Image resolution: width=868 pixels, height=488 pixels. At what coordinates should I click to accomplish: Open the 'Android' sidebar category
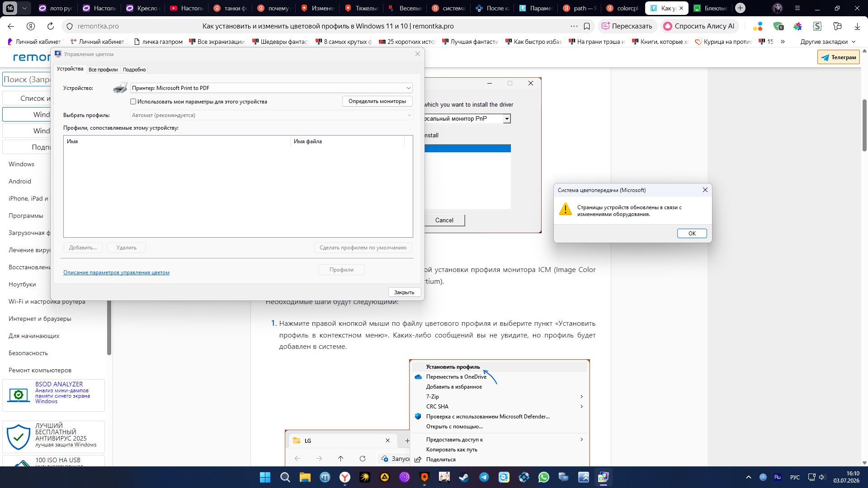coord(20,181)
